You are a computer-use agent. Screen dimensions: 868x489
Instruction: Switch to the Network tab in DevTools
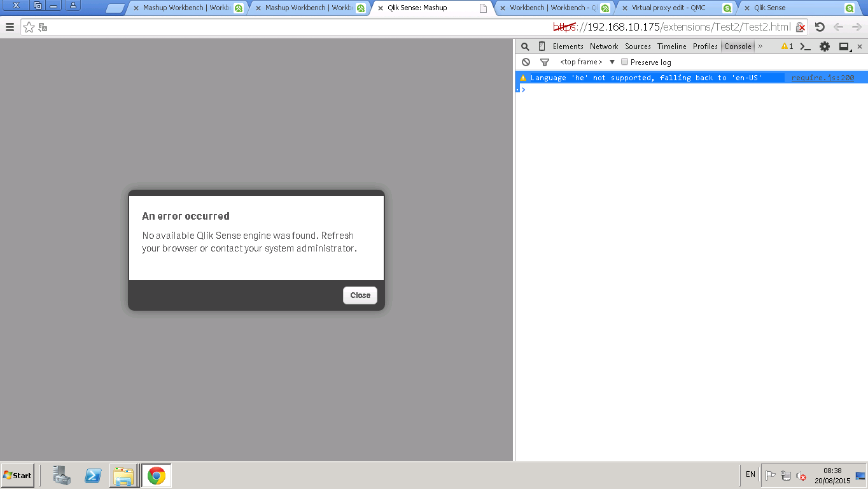point(604,46)
